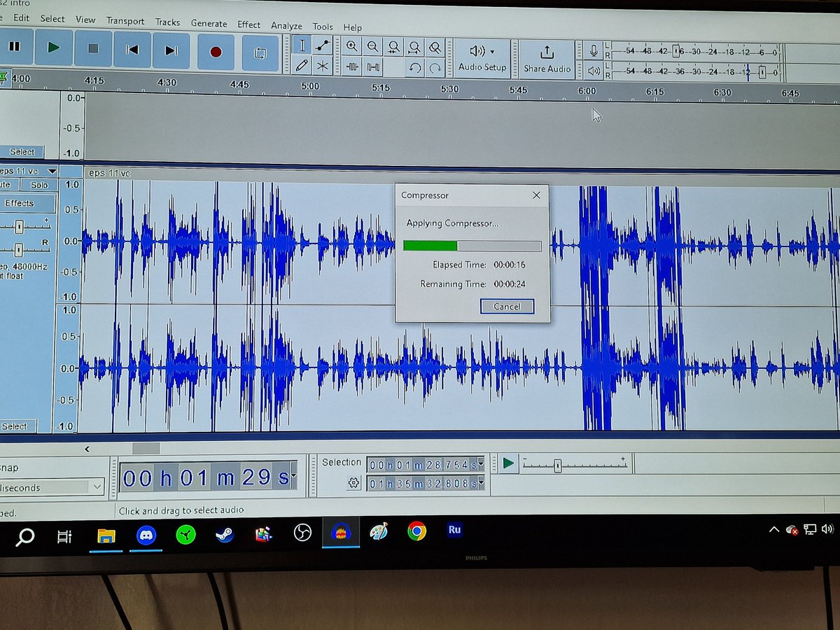Cancel the Compressor effect processing

[507, 307]
